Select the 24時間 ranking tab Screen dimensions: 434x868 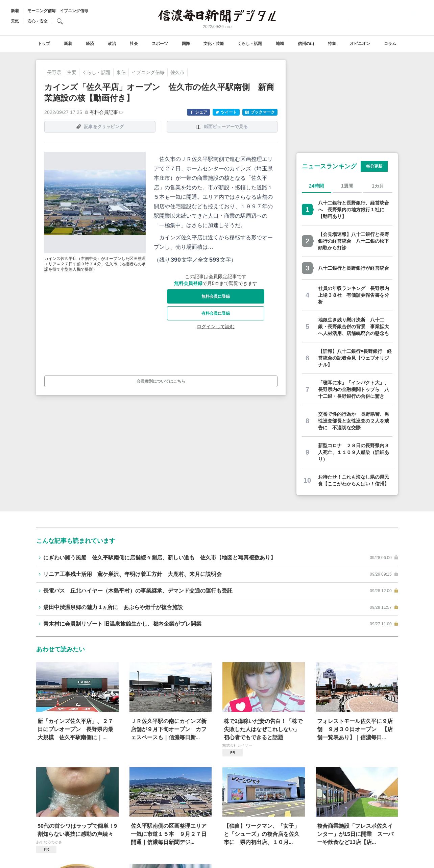coord(316,186)
